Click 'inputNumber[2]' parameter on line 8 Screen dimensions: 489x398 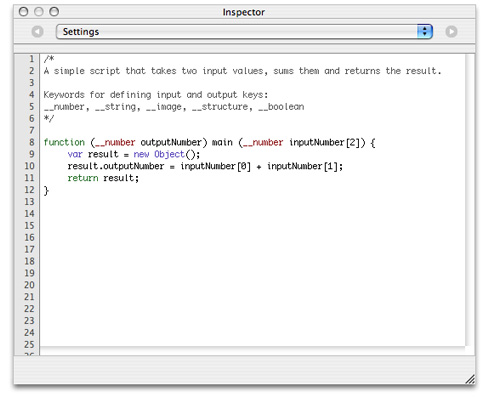[x=325, y=142]
